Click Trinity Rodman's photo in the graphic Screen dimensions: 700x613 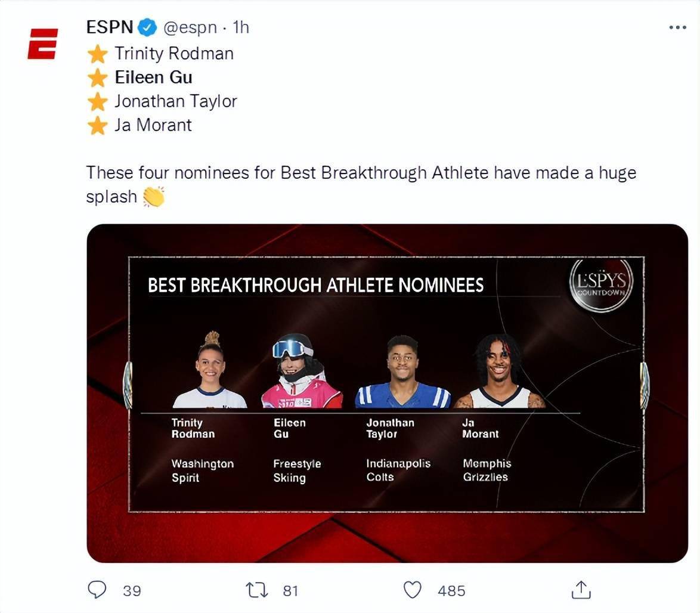(x=209, y=371)
